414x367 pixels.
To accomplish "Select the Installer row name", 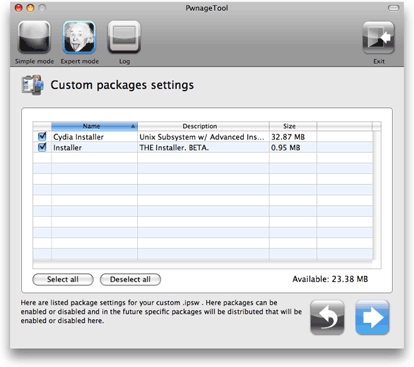I will click(x=67, y=147).
